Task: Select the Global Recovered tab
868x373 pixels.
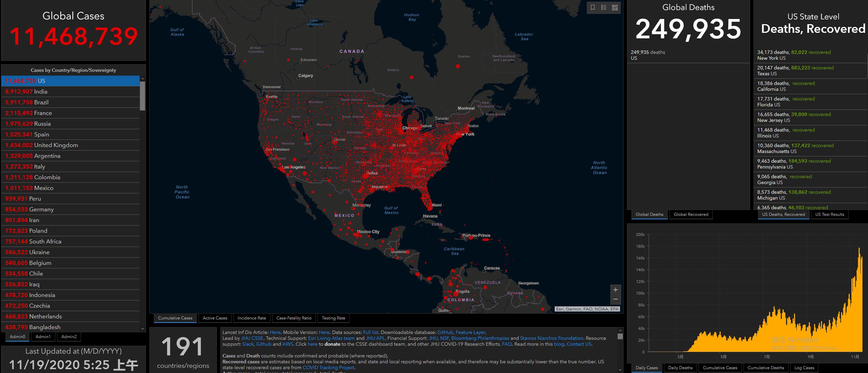Action: pos(691,214)
